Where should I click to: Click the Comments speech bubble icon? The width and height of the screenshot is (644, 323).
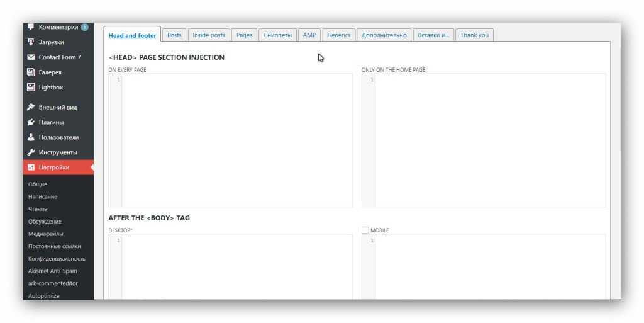[x=31, y=28]
